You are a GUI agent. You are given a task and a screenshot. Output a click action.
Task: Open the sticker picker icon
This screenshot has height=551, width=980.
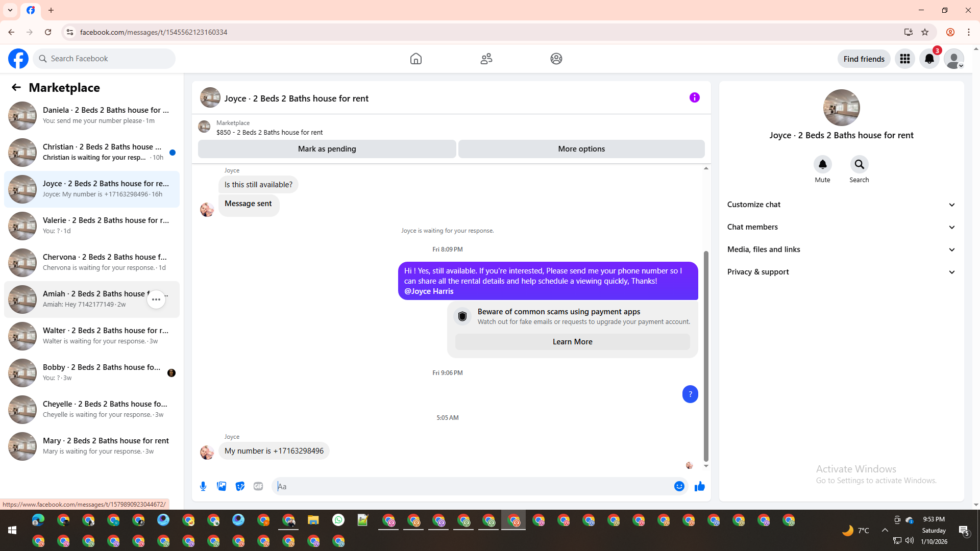[x=240, y=486]
